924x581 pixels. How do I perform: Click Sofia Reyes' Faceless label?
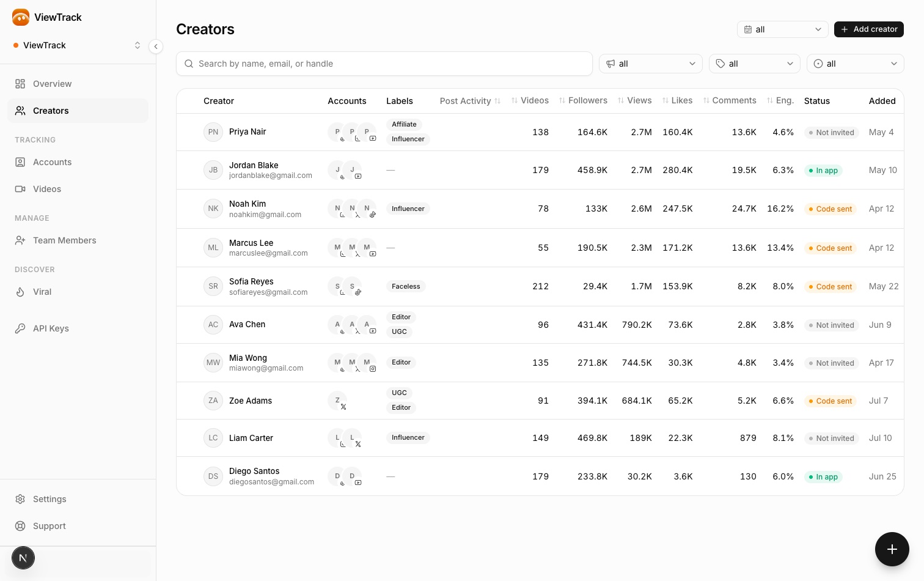pyautogui.click(x=406, y=286)
